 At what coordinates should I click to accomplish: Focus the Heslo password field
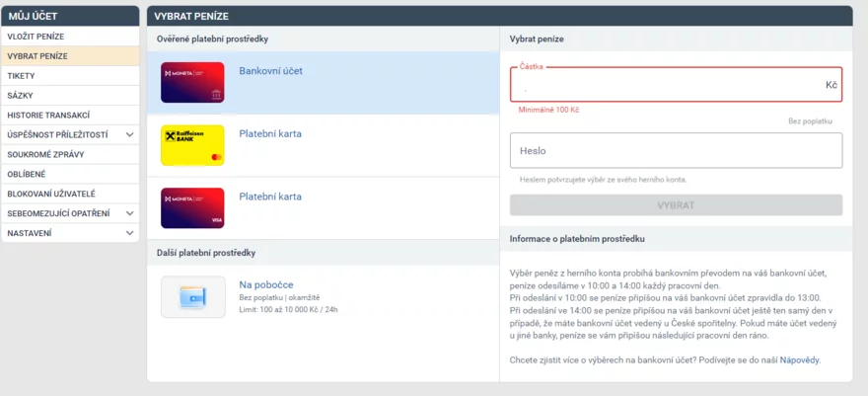[x=676, y=150]
